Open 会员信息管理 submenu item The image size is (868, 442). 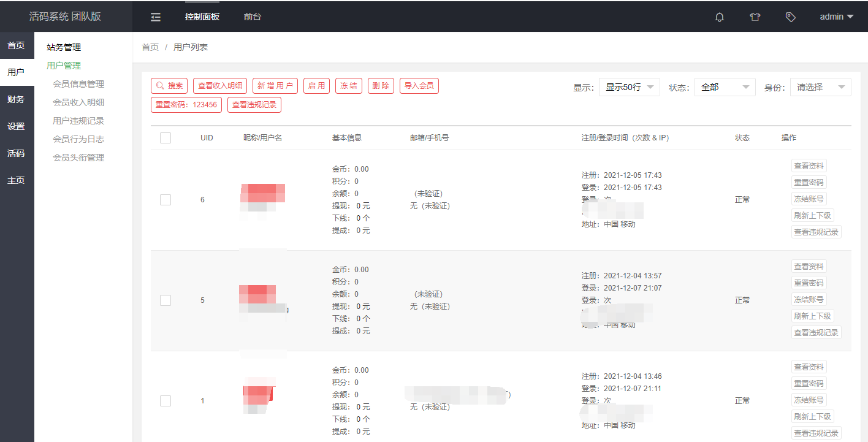(78, 84)
